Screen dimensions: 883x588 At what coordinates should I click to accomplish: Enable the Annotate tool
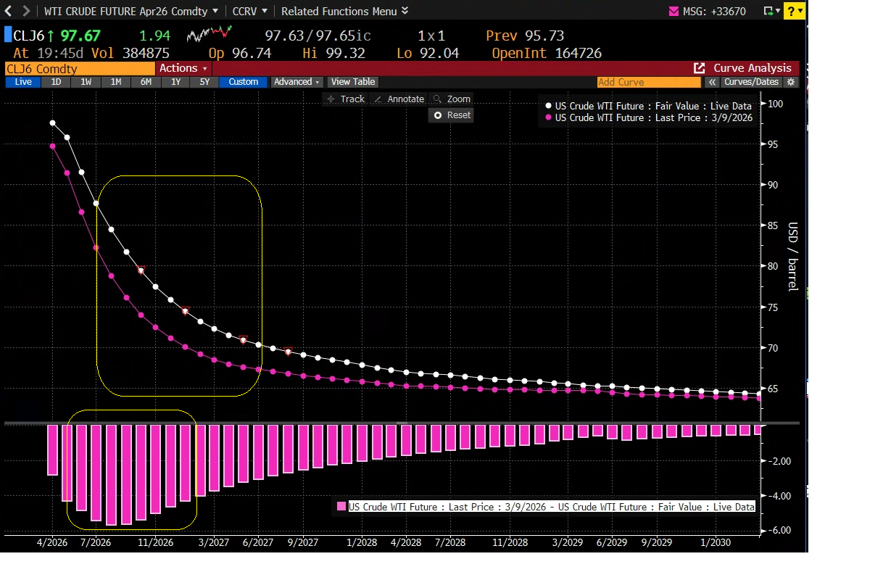coord(398,99)
